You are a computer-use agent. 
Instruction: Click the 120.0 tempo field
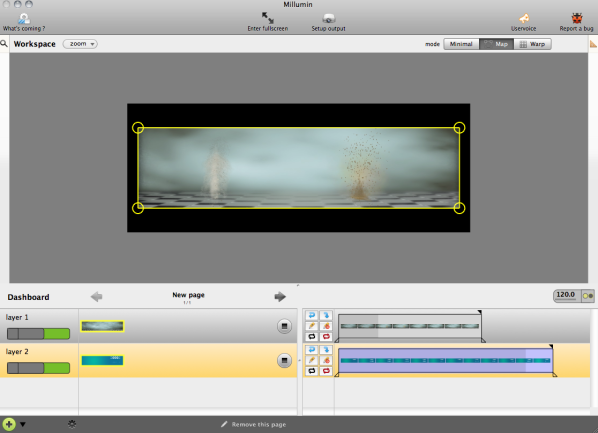click(x=566, y=295)
